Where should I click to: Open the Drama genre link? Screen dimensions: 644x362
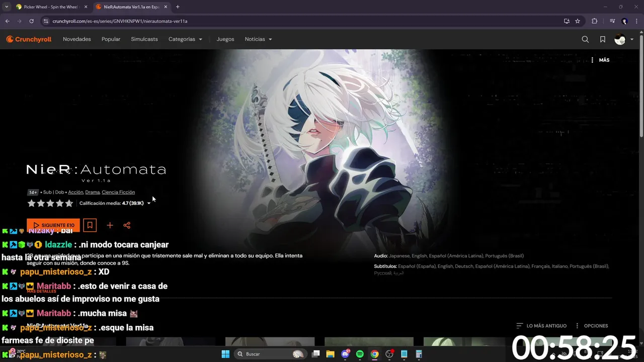pos(93,192)
